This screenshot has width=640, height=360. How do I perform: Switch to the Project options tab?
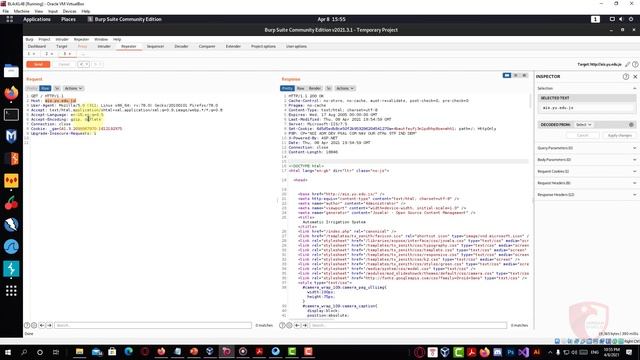coord(263,47)
